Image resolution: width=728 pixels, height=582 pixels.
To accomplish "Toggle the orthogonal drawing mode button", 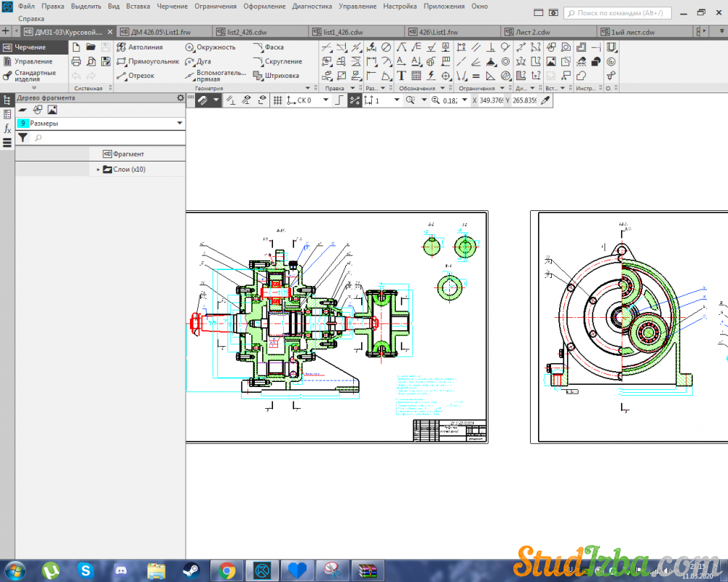I will tap(339, 100).
